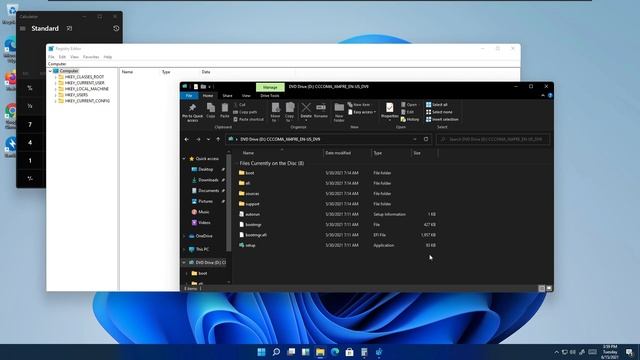The image size is (640, 360).
Task: Click the Cut command in ribbon
Action: (239, 105)
